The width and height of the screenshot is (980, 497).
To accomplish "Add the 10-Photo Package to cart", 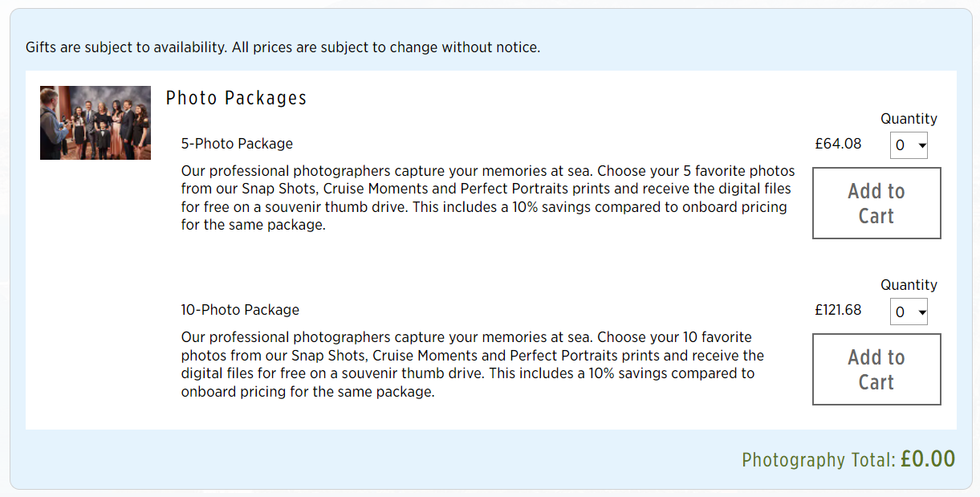I will (x=876, y=369).
